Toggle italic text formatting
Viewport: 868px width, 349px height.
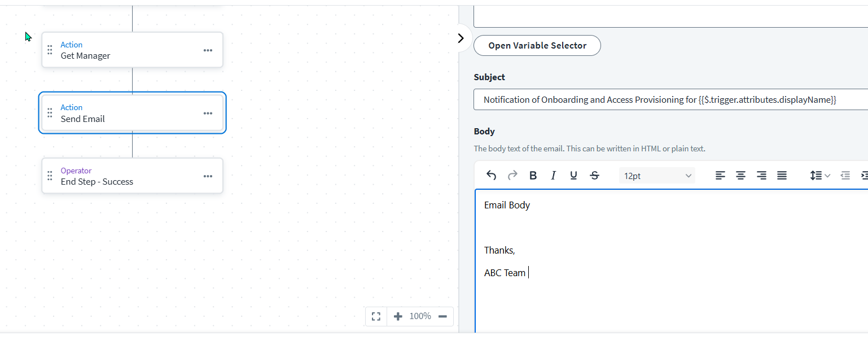click(553, 176)
